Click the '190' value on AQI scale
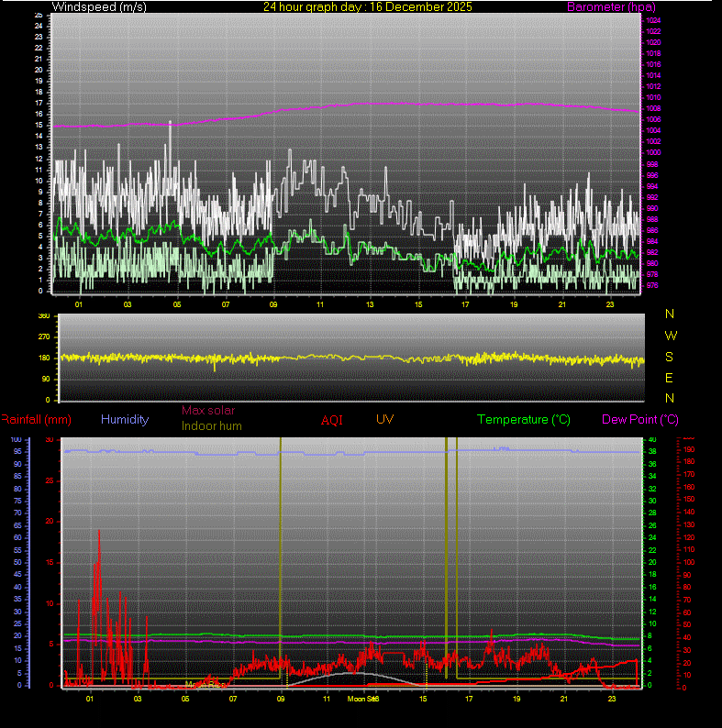 (688, 450)
